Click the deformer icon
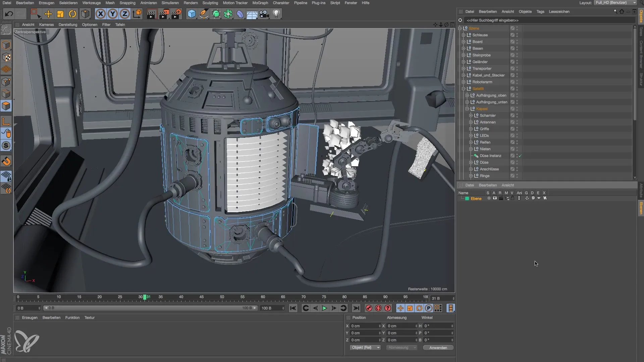Image resolution: width=644 pixels, height=362 pixels. (240, 14)
